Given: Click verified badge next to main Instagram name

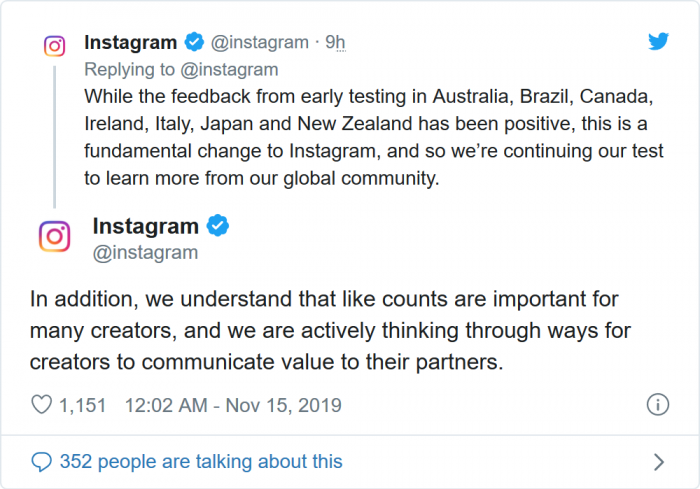Looking at the screenshot, I should pos(217,226).
